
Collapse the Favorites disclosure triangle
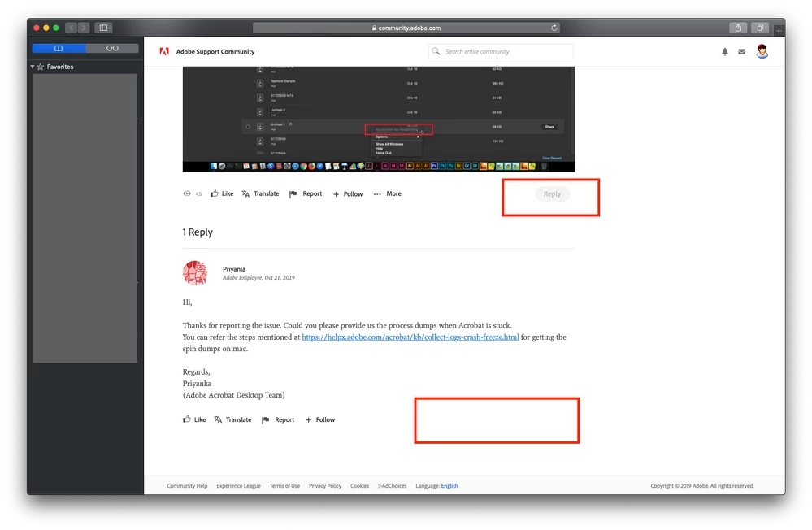click(x=33, y=67)
